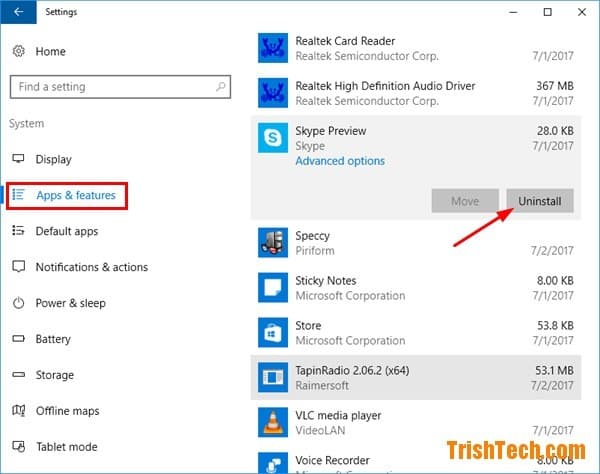600x474 pixels.
Task: Open Tablet mode settings
Action: [x=67, y=447]
